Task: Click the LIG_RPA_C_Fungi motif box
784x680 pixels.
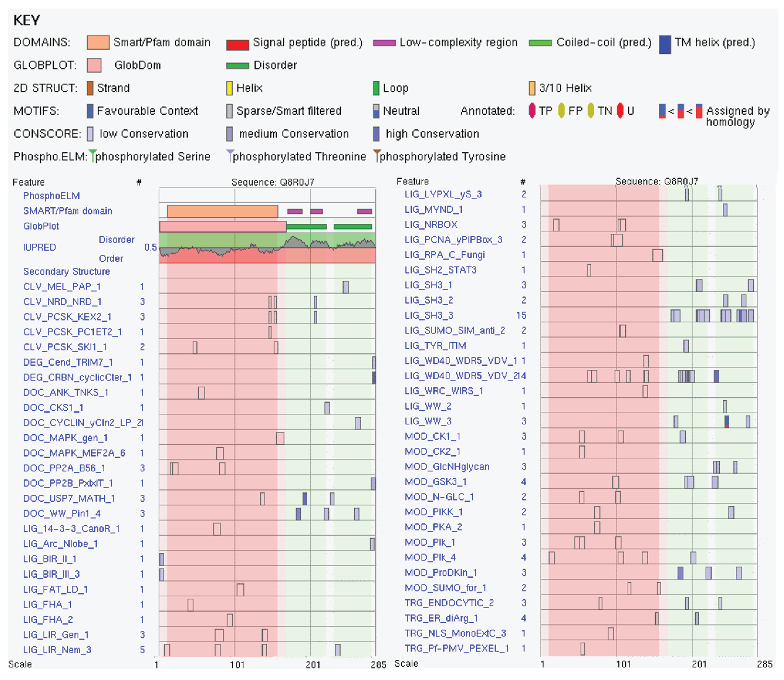Action: (x=657, y=255)
